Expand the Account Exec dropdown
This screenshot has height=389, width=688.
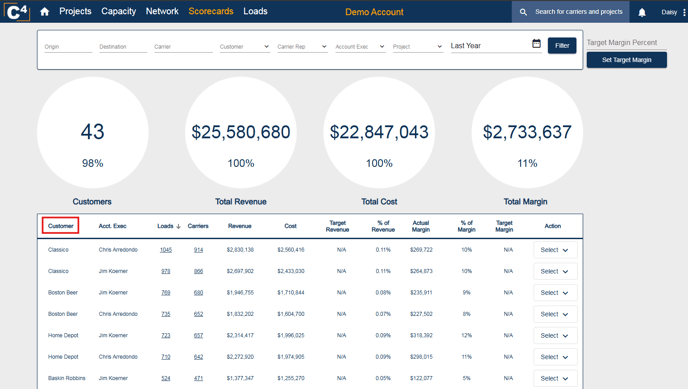[360, 47]
